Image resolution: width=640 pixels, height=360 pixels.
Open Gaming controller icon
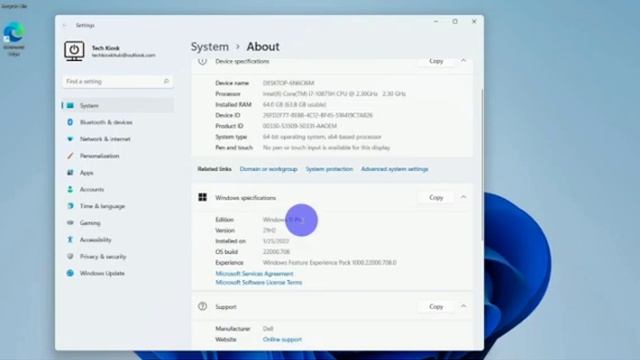point(70,223)
